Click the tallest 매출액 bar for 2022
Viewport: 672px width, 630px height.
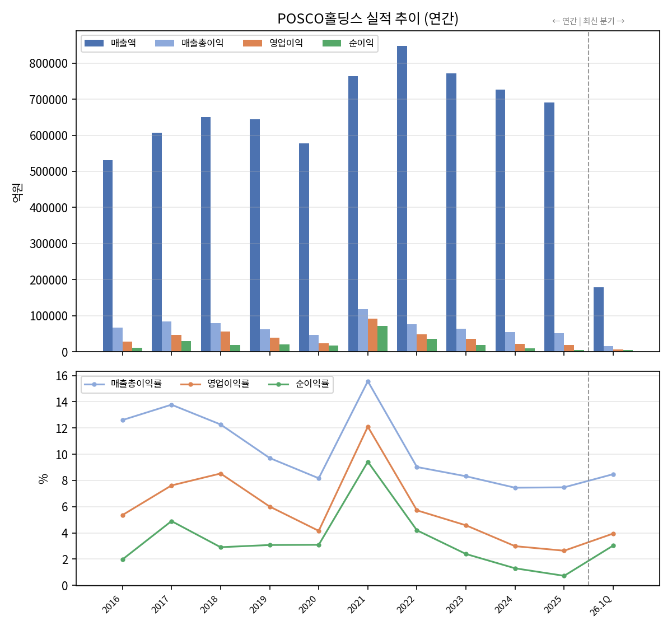tap(402, 199)
